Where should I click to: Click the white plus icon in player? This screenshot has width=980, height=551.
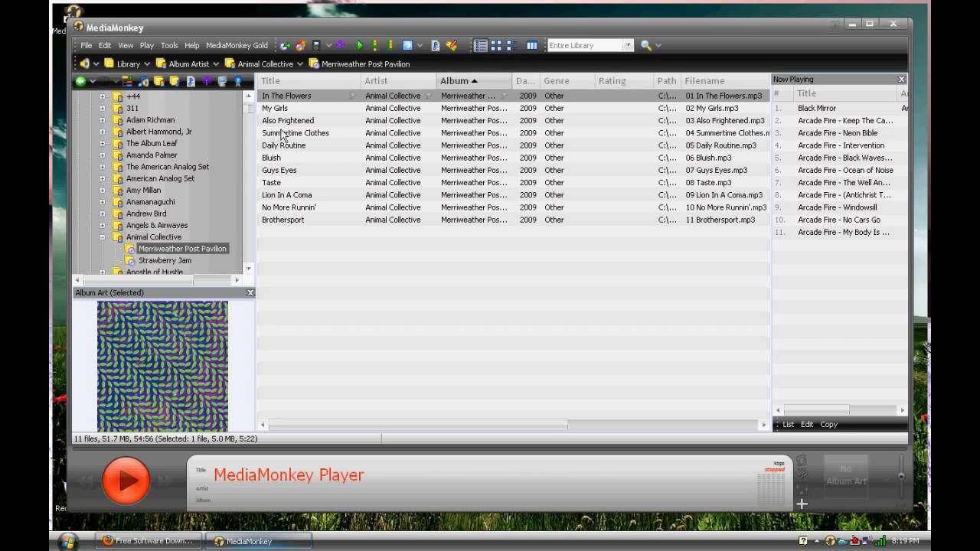tap(802, 504)
